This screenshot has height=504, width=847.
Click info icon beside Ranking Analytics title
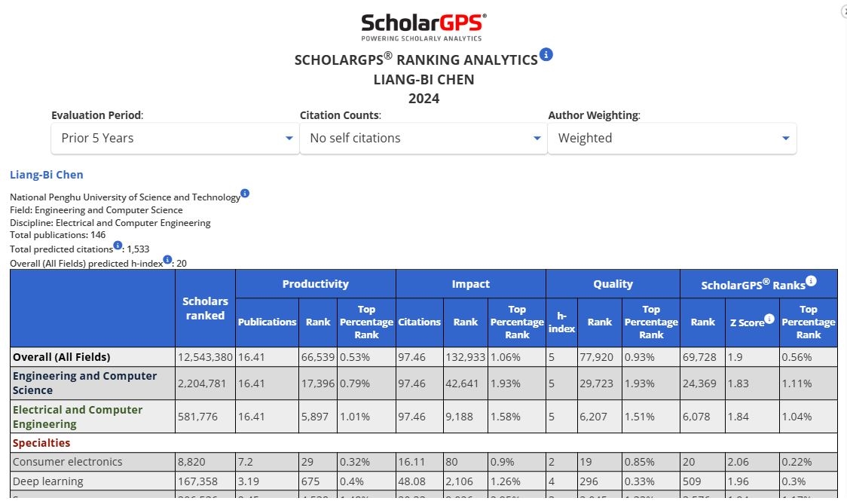click(546, 54)
